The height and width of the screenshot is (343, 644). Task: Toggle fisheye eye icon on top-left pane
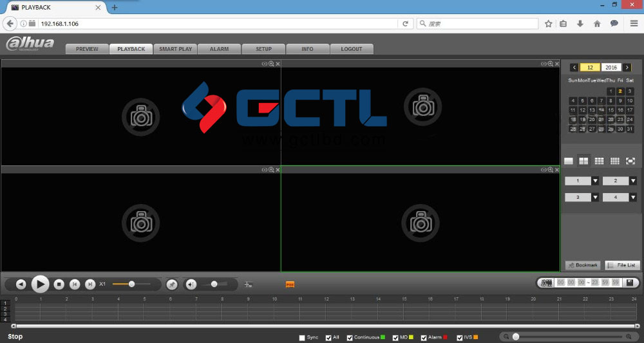(265, 64)
